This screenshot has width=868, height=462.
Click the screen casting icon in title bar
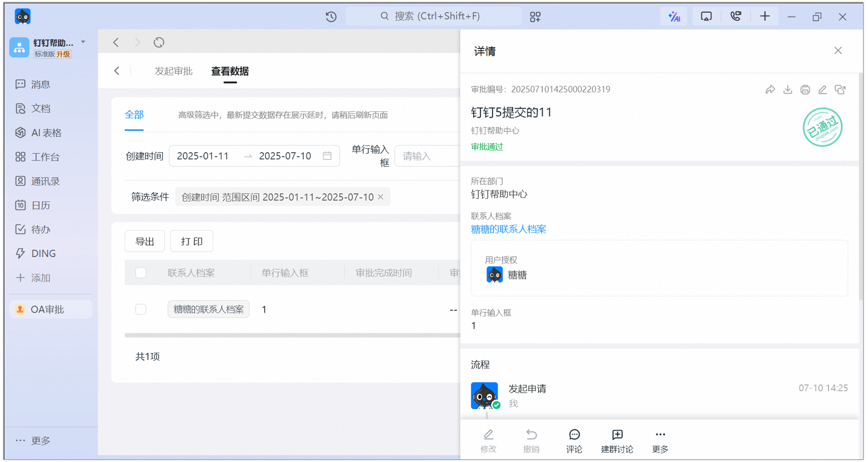pyautogui.click(x=706, y=17)
